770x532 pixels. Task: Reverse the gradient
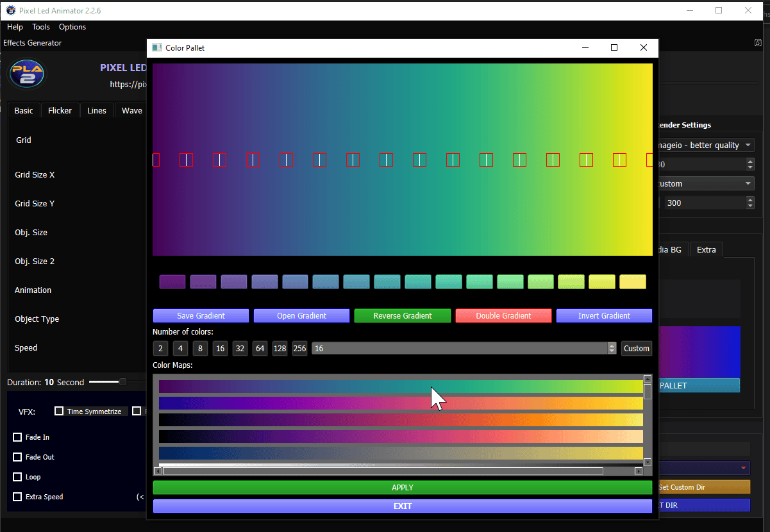click(x=402, y=315)
